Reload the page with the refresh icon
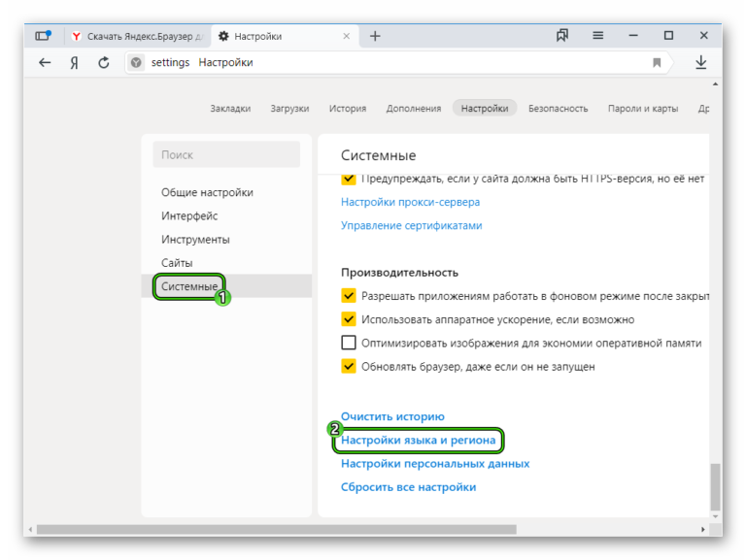Image resolution: width=746 pixels, height=560 pixels. pos(104,62)
